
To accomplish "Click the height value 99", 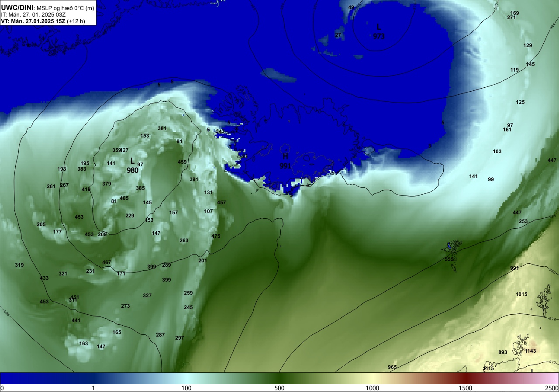I will point(491,179).
